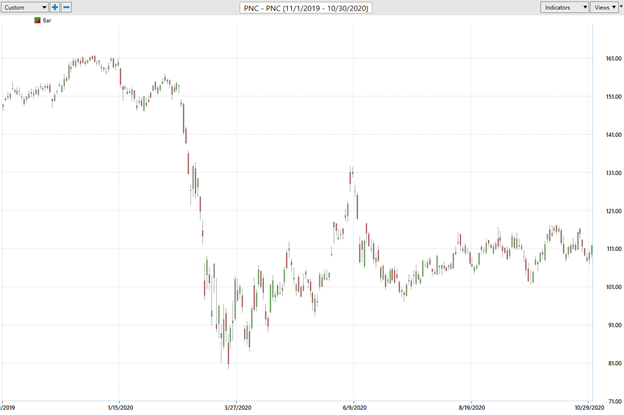Click the 6/9/2020 date axis label

355,407
